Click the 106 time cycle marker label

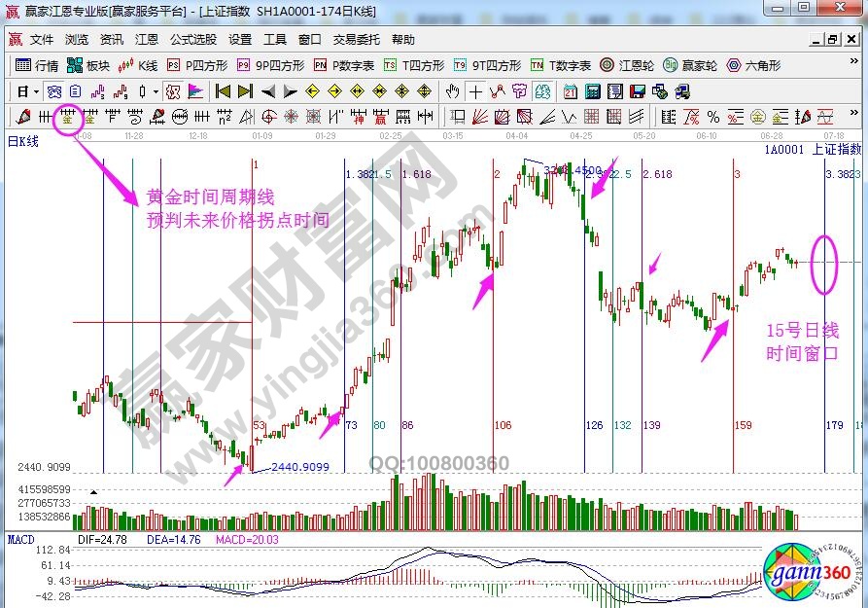click(502, 425)
